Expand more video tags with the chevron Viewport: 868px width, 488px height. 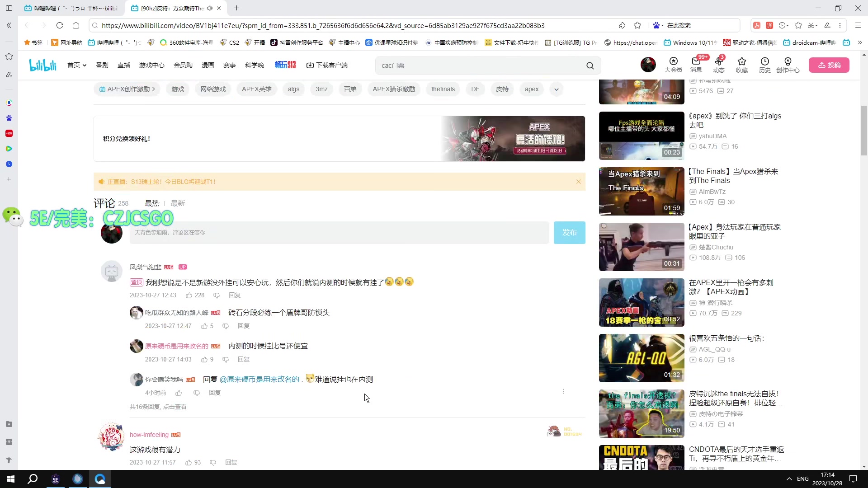pos(556,89)
